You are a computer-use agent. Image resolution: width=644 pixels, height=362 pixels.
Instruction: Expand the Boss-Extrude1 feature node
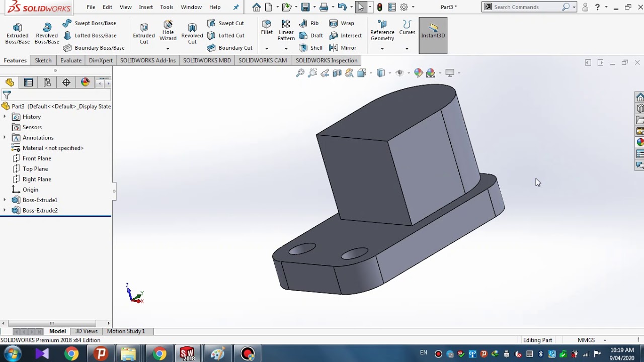5,200
